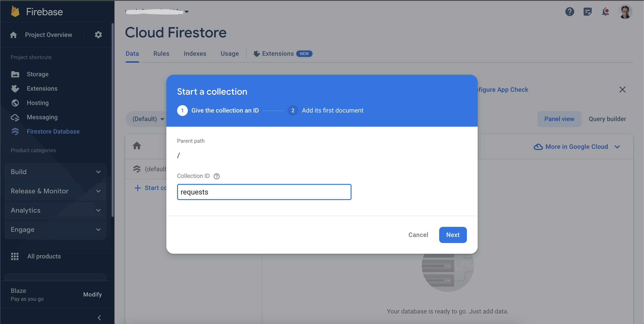Screen dimensions: 644x324
Task: Switch to the Indexes tab
Action: 195,53
